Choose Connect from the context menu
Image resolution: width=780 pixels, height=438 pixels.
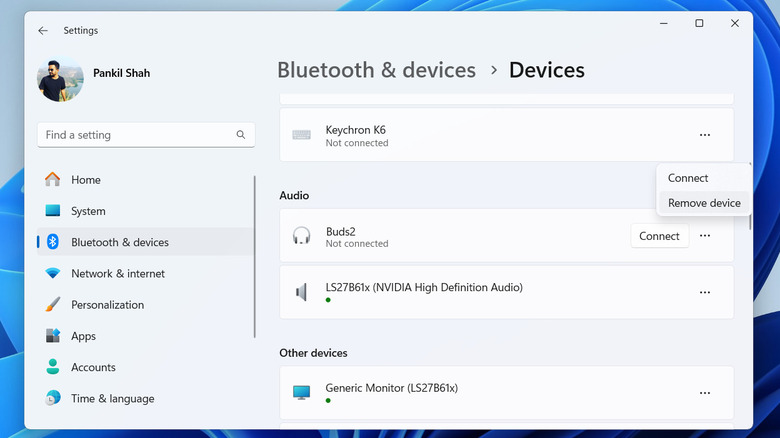click(688, 178)
